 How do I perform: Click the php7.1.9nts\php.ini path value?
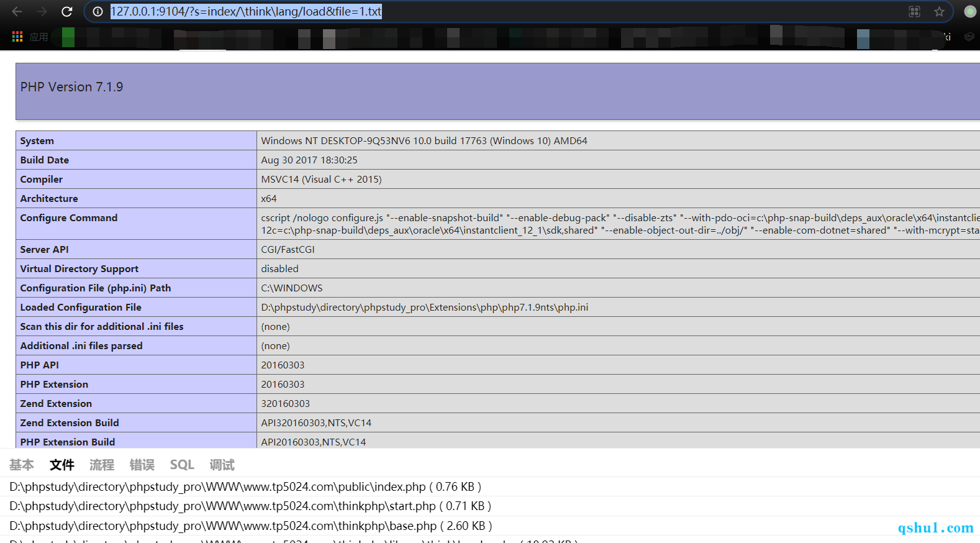[424, 308]
